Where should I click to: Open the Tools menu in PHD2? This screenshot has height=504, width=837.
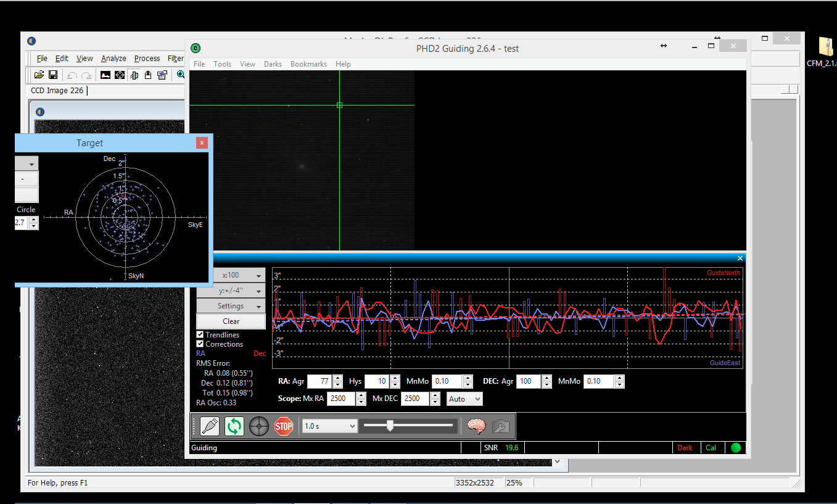(x=222, y=64)
